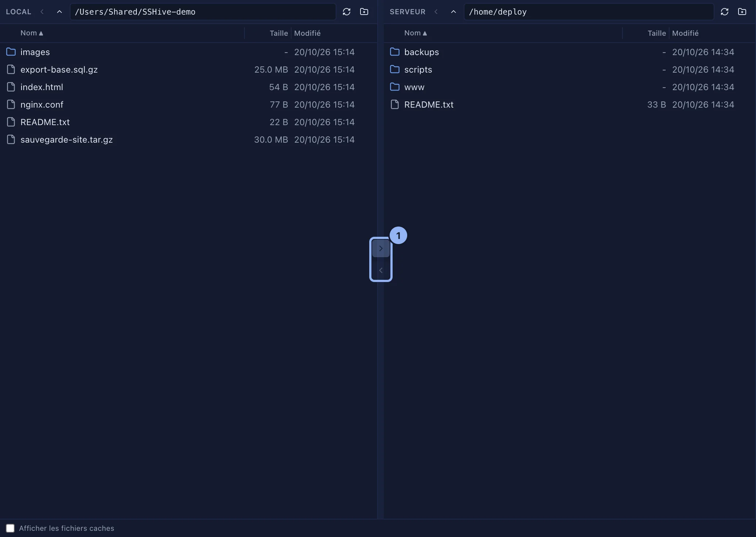The image size is (756, 537).
Task: Download selection to local with left arrow
Action: [381, 270]
